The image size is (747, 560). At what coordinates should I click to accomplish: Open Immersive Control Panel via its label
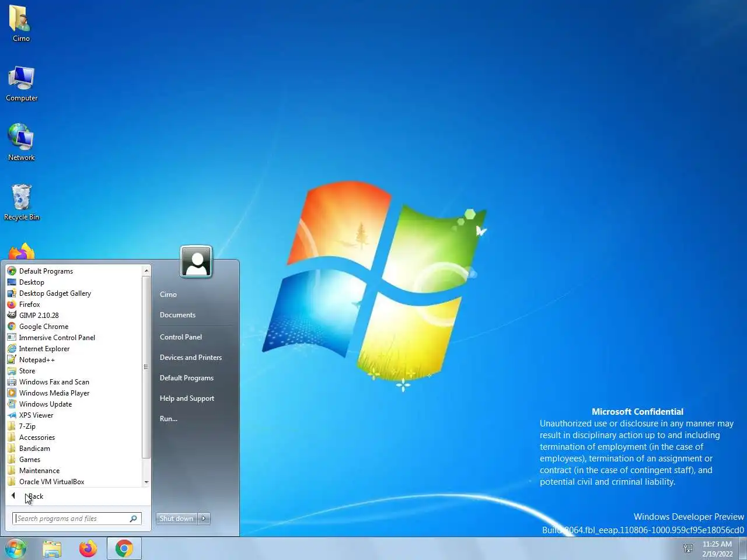coord(57,338)
